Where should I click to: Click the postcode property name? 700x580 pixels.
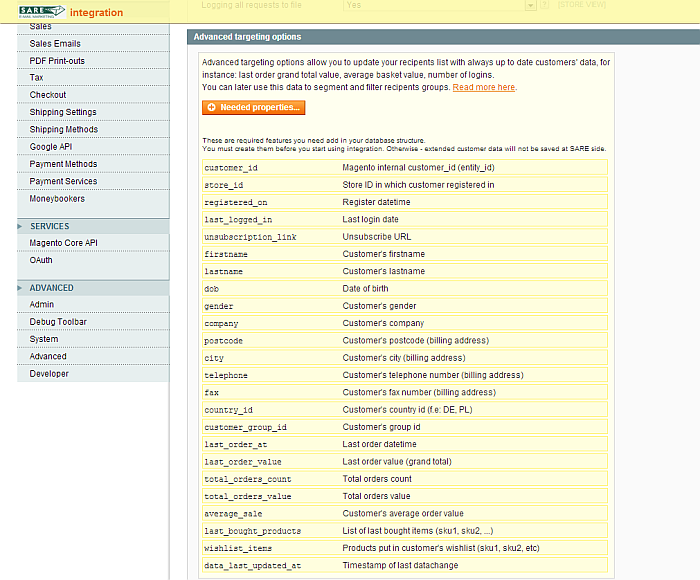pyautogui.click(x=223, y=341)
